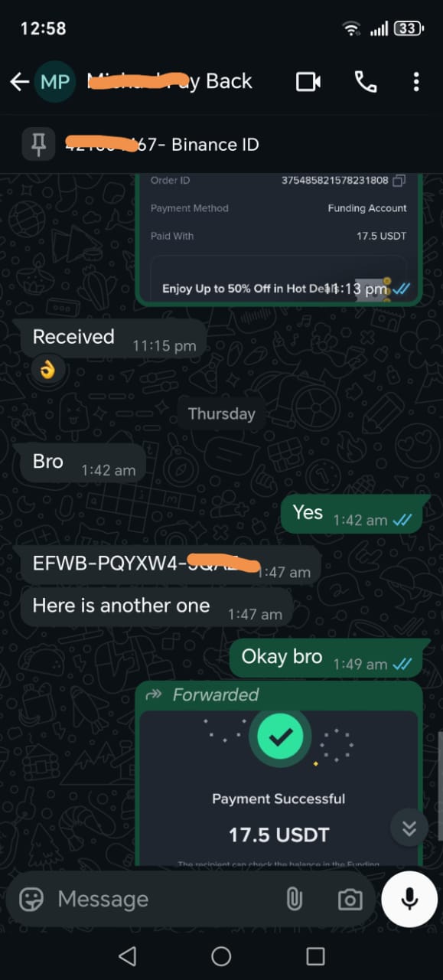Record a voice message with microphone button

(x=409, y=899)
